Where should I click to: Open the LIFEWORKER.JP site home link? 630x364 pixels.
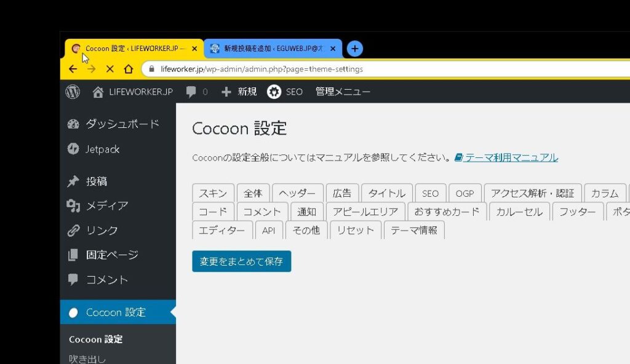click(x=132, y=92)
